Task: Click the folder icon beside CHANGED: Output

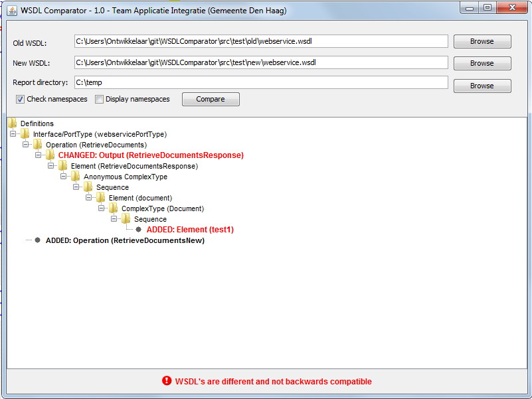Action: tap(50, 155)
